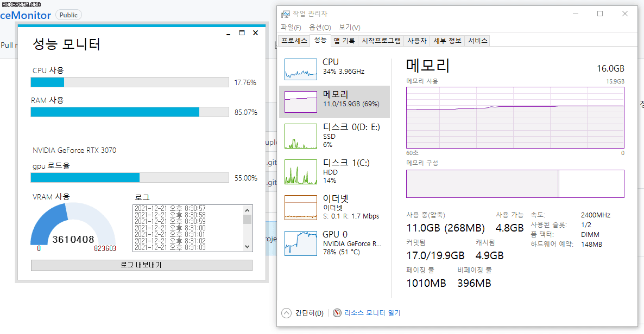Switch to the 사용자 tab

[417, 41]
